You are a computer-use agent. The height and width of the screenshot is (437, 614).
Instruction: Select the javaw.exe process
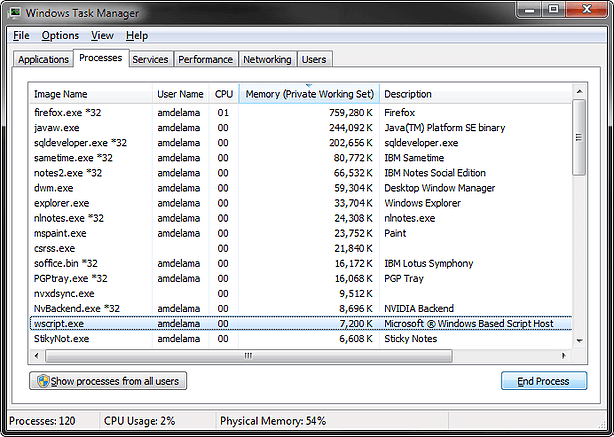301,128
